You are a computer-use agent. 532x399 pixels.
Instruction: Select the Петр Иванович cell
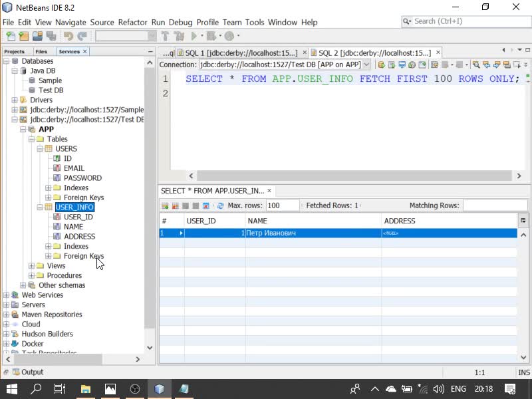[x=313, y=233]
